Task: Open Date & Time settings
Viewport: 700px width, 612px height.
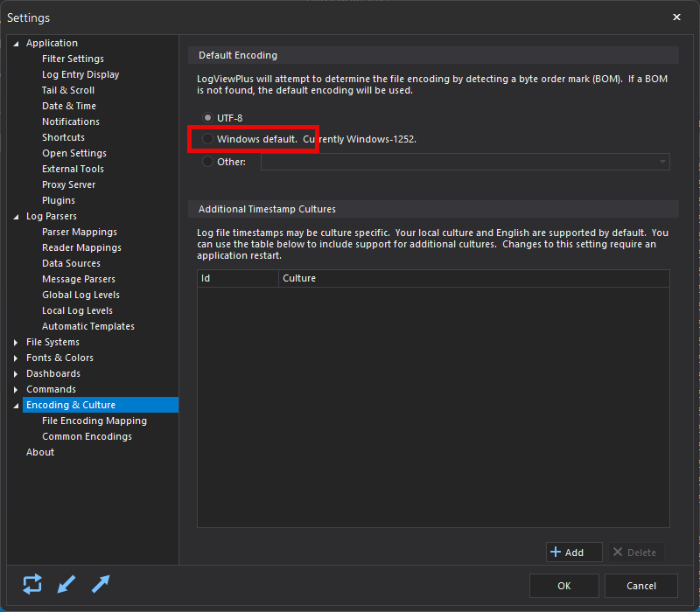Action: [x=69, y=106]
